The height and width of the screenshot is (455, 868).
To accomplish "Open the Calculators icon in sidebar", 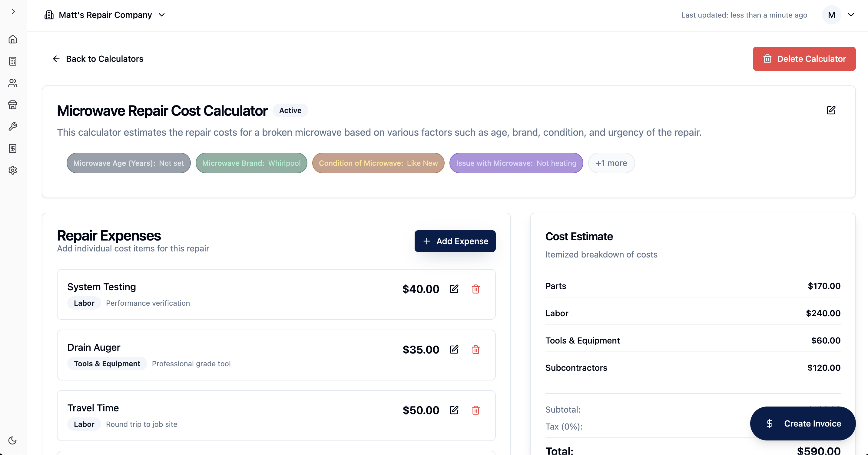I will pyautogui.click(x=13, y=61).
